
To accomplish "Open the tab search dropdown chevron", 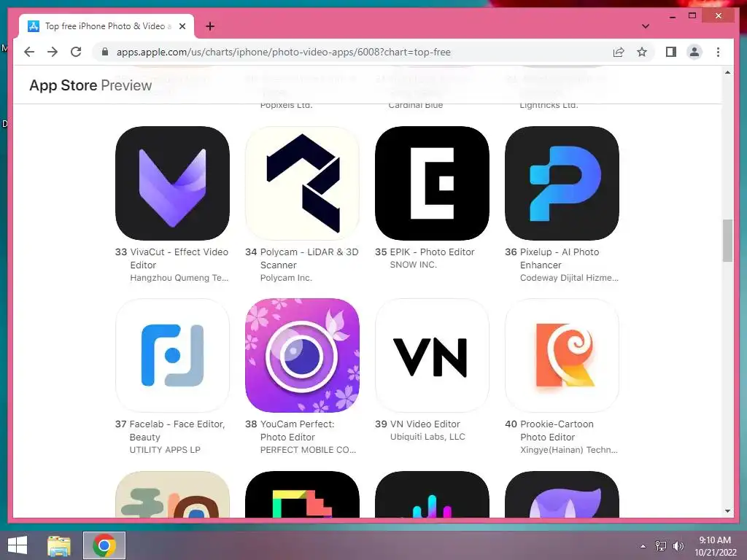I will click(646, 26).
